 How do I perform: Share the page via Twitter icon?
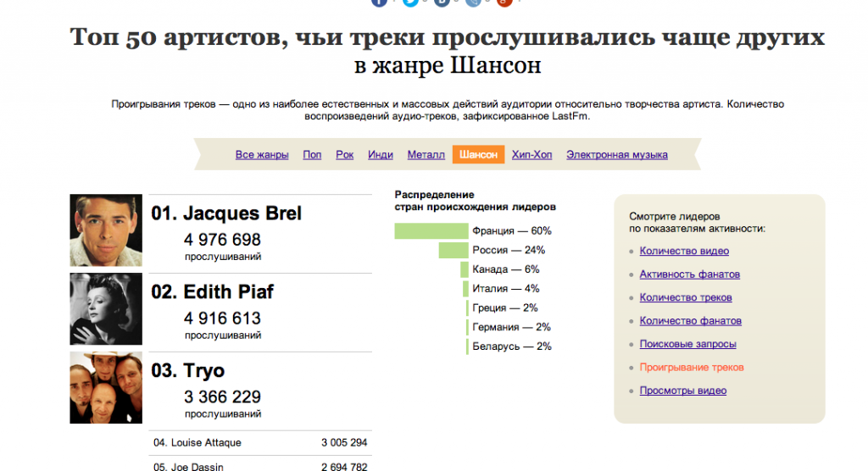pos(410,3)
